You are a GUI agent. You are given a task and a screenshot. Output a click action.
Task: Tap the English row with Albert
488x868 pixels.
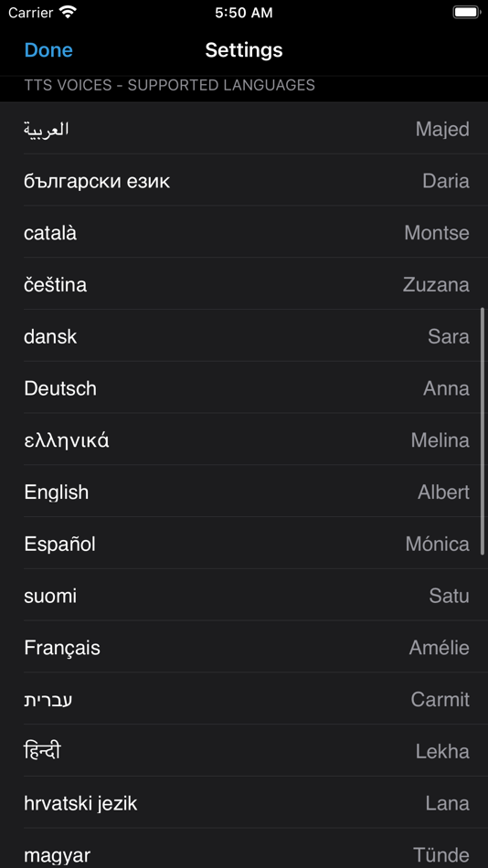[x=244, y=492]
